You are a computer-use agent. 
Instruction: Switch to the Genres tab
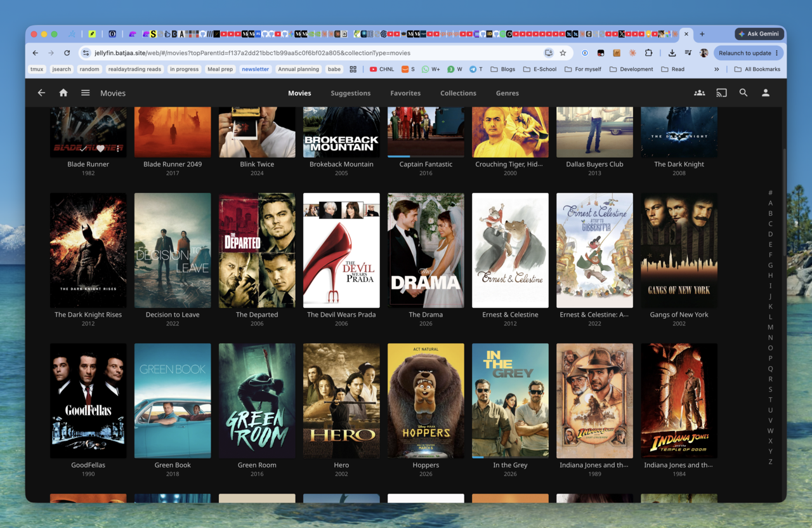pyautogui.click(x=507, y=93)
